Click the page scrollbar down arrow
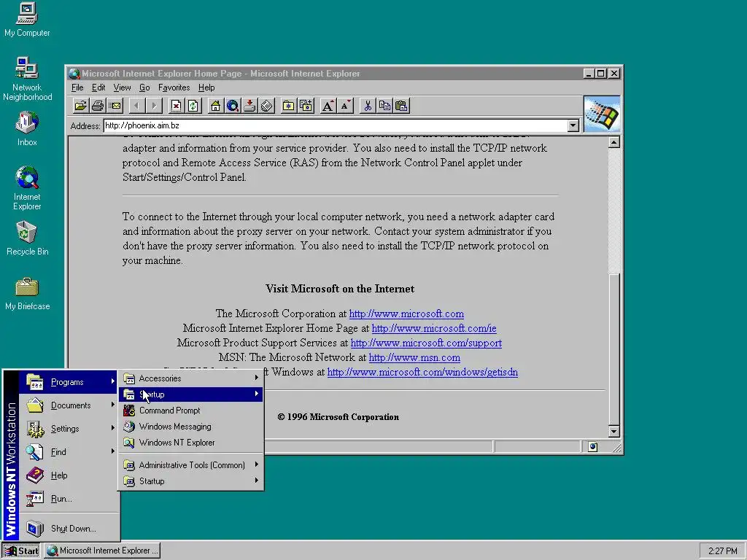Screen dimensions: 747x560 (x=614, y=432)
